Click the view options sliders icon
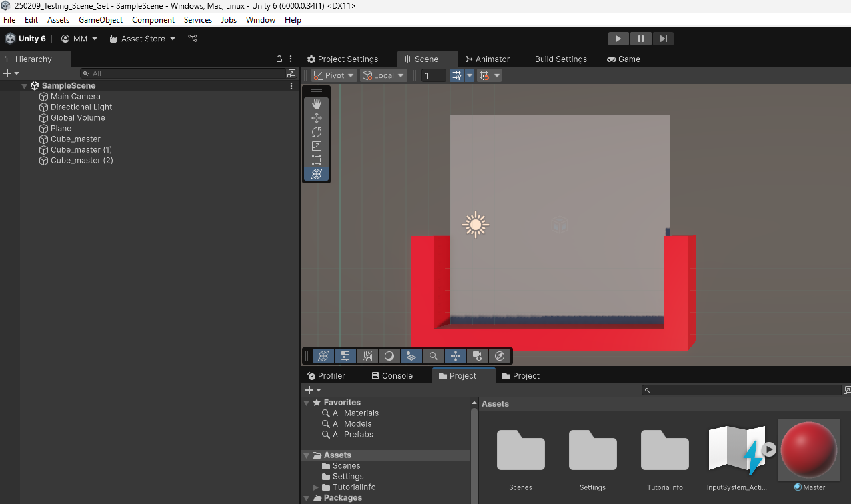This screenshot has height=504, width=851. pos(345,356)
